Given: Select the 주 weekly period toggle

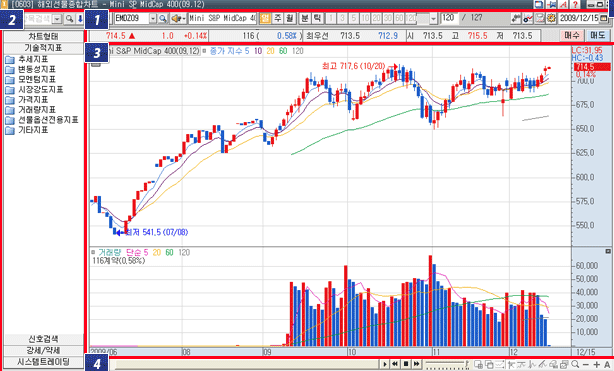Looking at the screenshot, I should coord(278,18).
